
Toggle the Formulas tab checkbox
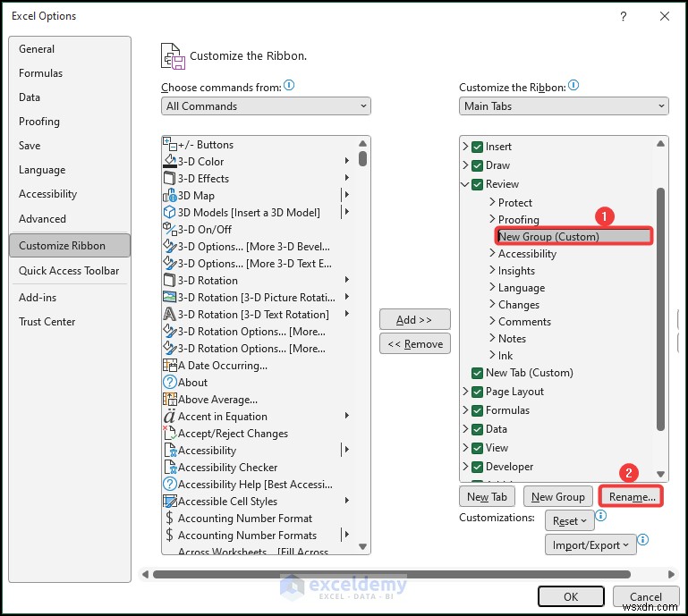478,410
